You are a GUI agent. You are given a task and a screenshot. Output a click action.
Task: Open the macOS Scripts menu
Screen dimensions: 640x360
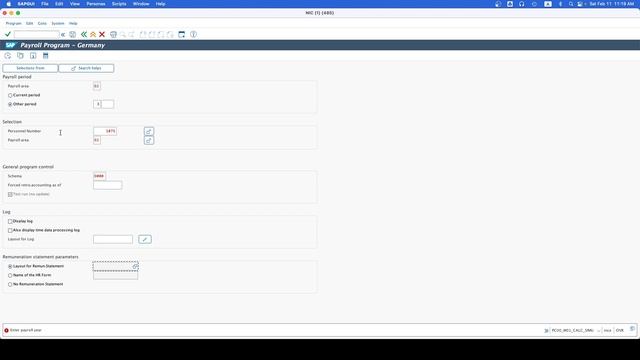[x=119, y=4]
